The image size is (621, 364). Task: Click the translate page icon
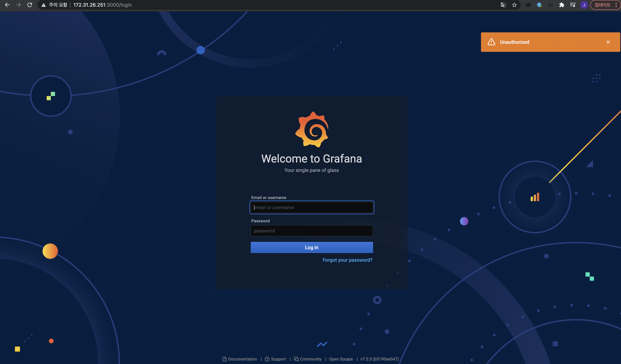tap(503, 5)
